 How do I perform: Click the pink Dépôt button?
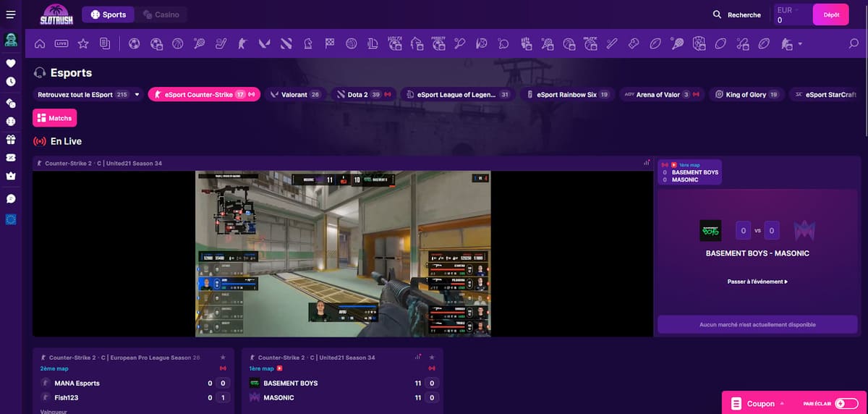[x=831, y=14]
